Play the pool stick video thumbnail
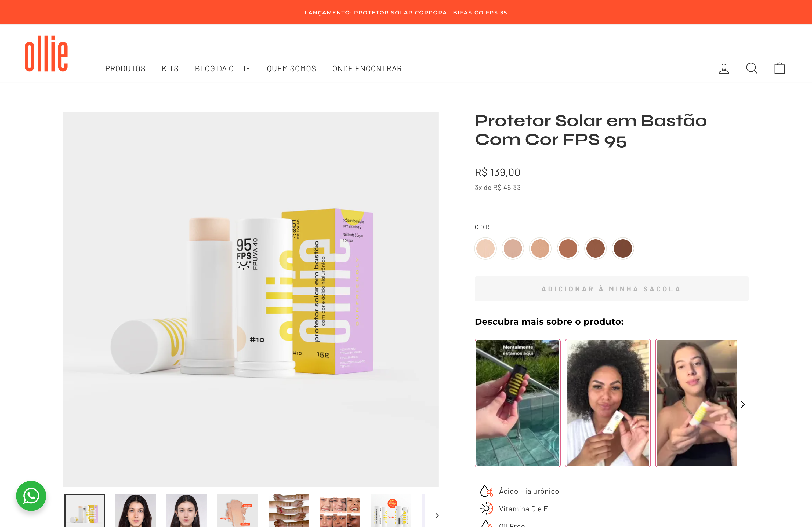Viewport: 812px width, 527px height. click(x=517, y=402)
